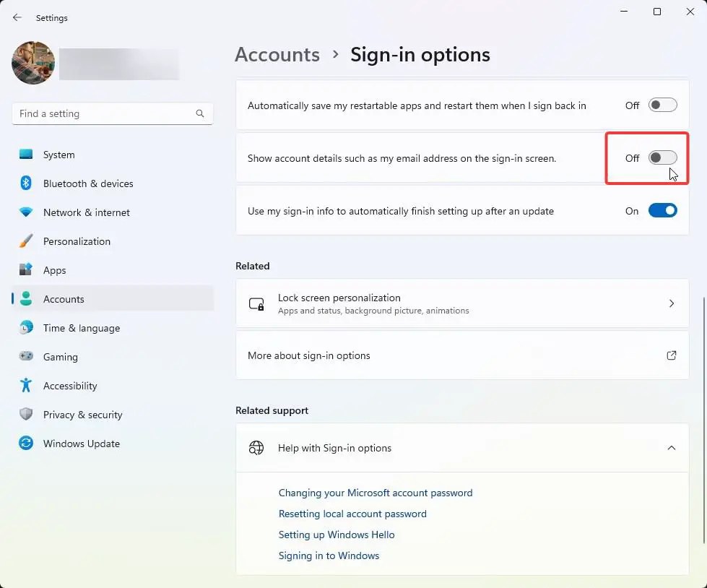This screenshot has height=588, width=707.
Task: Toggle showing account details on sign-in screen
Action: pos(662,157)
